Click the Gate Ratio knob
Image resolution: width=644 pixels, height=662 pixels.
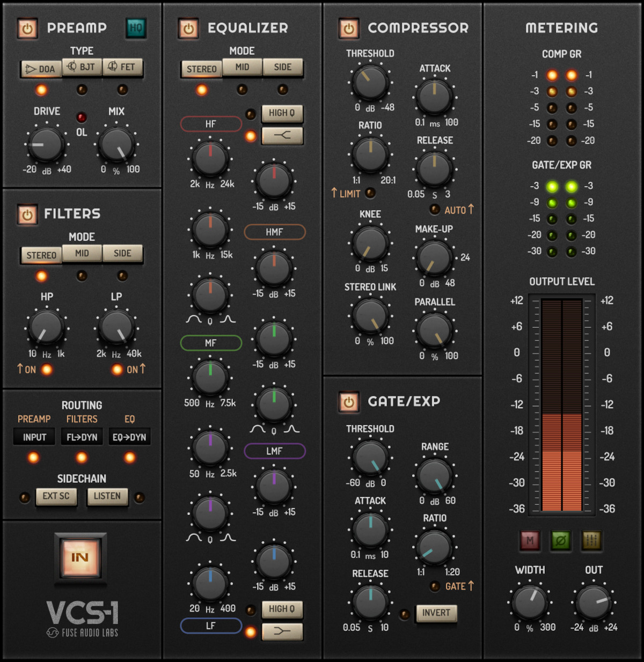(435, 547)
